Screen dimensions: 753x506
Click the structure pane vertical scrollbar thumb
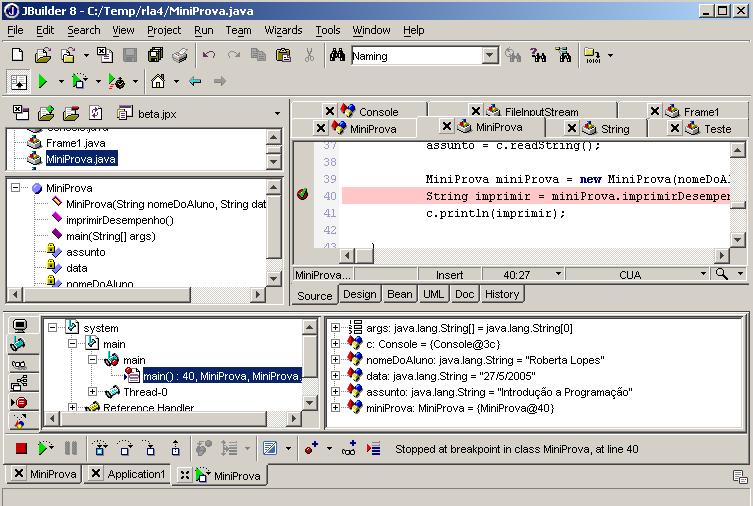[273, 227]
